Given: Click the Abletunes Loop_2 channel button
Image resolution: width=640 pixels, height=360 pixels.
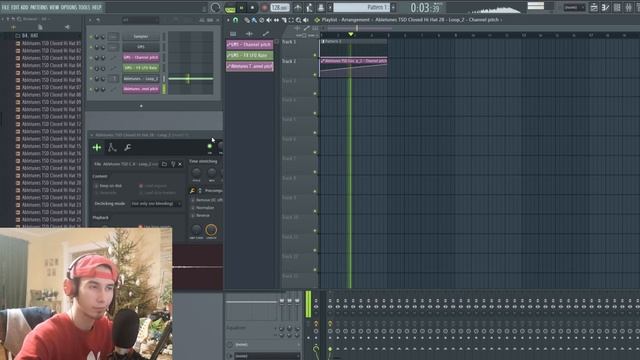Looking at the screenshot, I should tap(141, 79).
